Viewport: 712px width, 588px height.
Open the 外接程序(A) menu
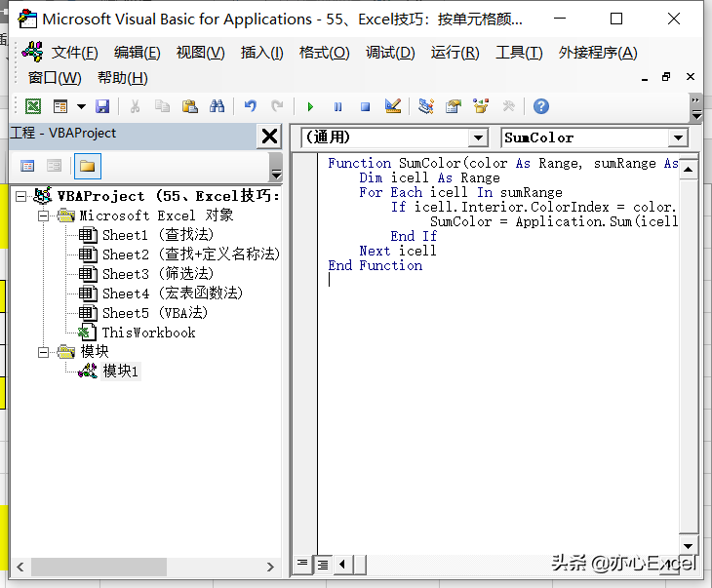(598, 53)
